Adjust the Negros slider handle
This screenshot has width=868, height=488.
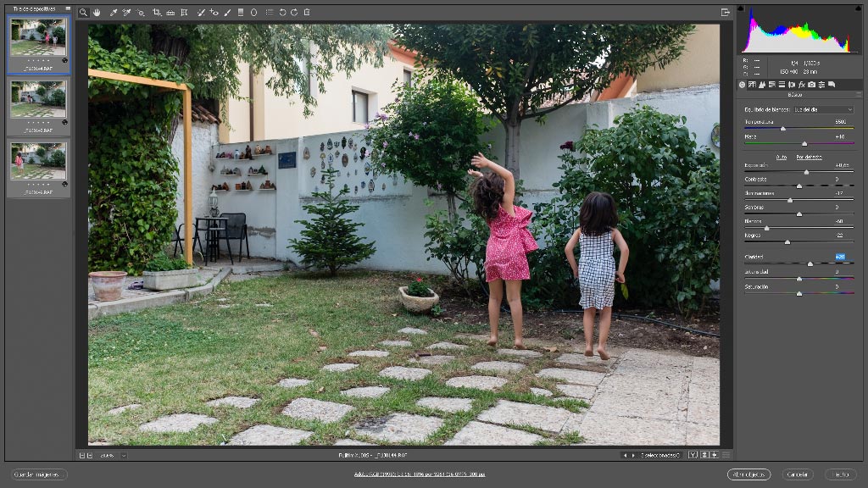787,241
